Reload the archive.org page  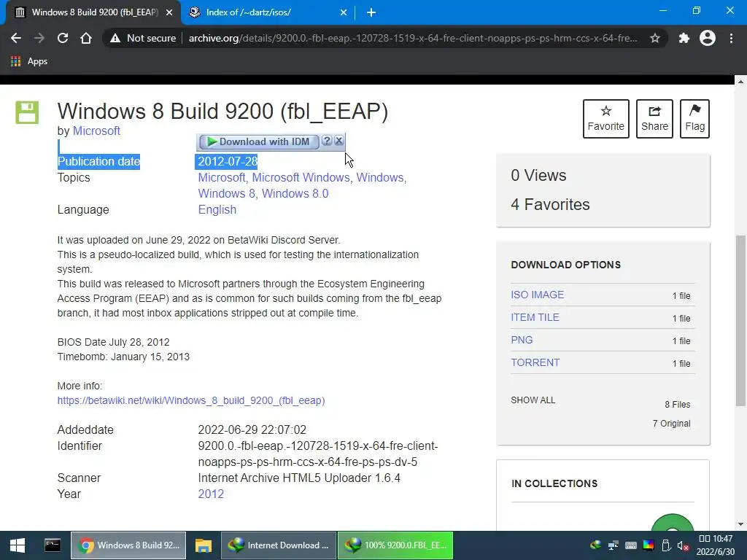63,38
